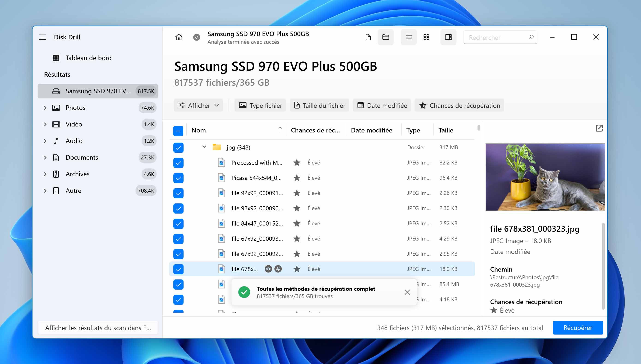Expand the Audio category

pos(45,141)
